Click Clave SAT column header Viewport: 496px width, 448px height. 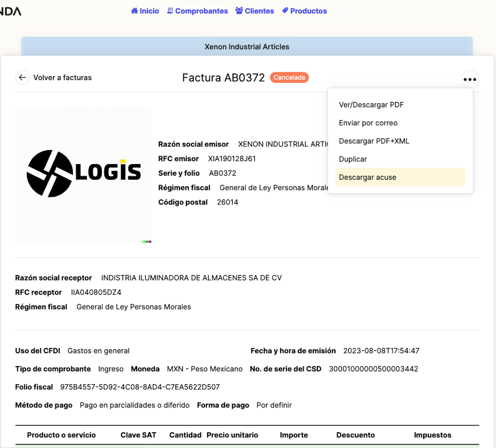138,435
